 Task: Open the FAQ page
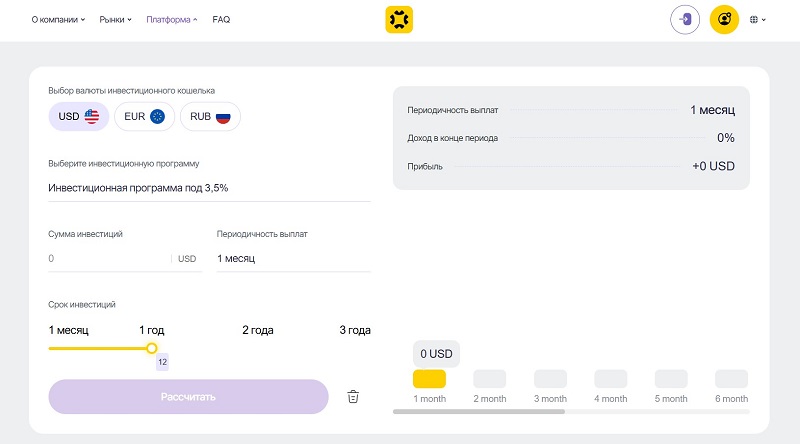221,19
